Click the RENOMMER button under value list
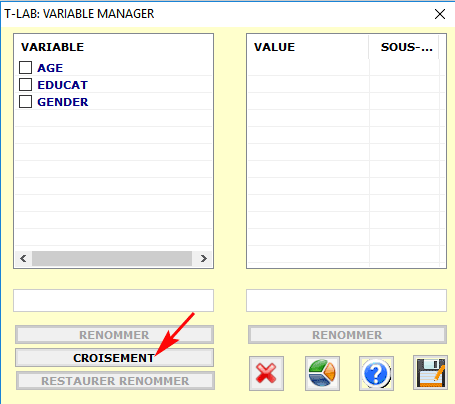 (x=347, y=335)
